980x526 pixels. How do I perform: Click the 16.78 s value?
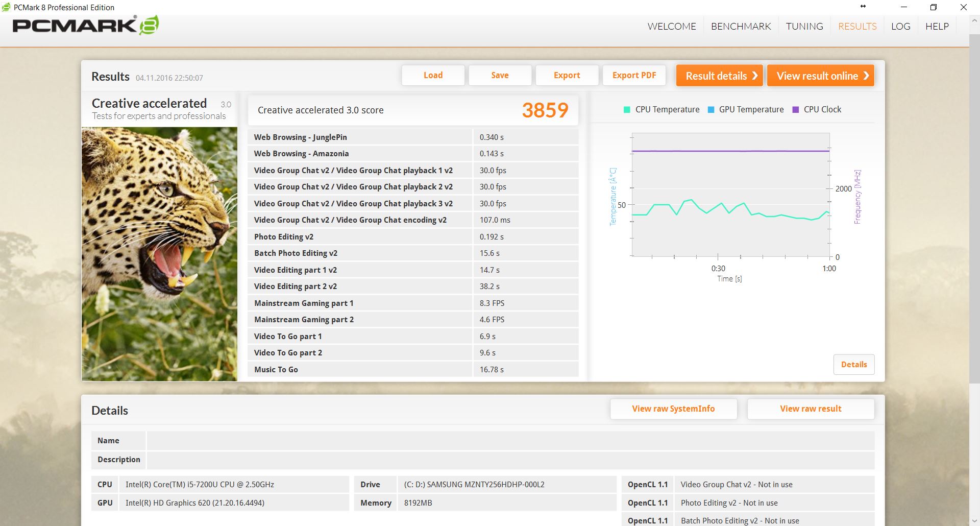[492, 369]
